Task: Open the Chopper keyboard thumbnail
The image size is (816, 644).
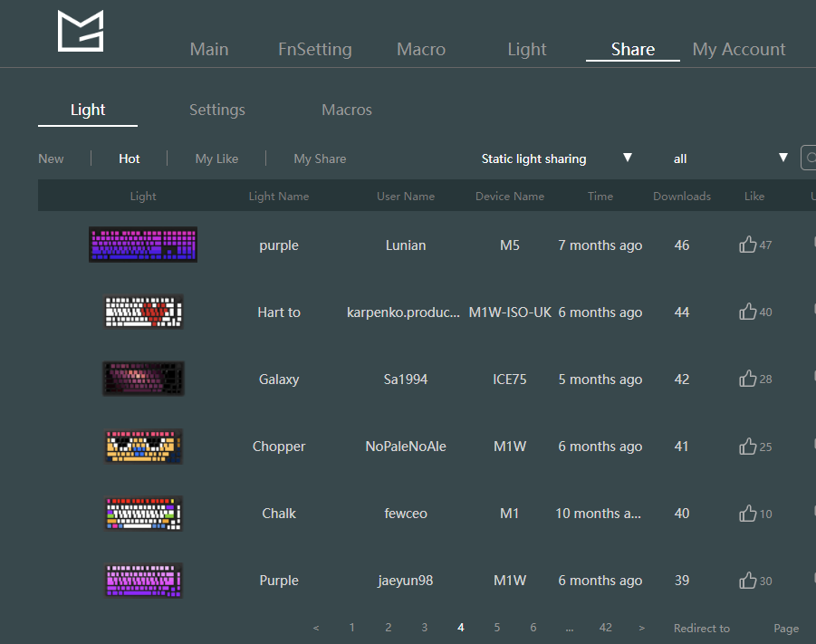Action: [x=143, y=446]
